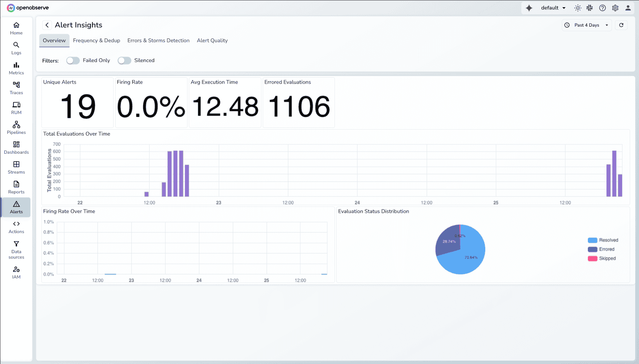Toggle the light/dark theme icon
This screenshot has width=639, height=364.
pyautogui.click(x=577, y=8)
